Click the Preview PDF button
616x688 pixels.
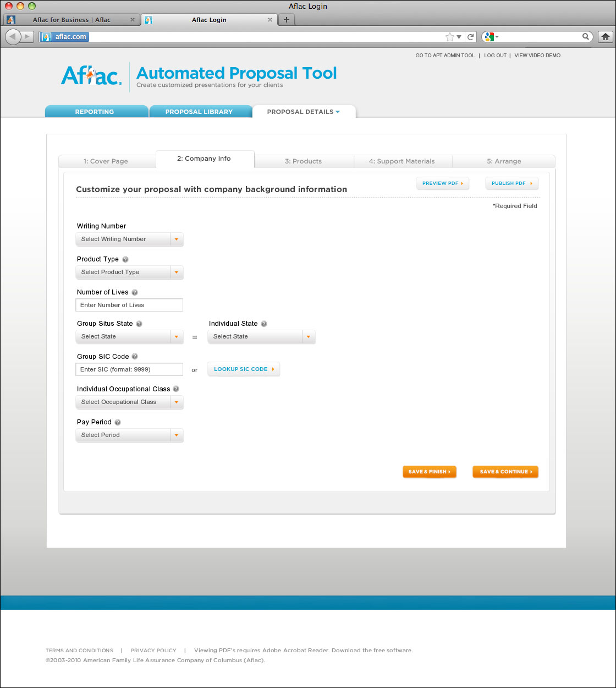[443, 183]
